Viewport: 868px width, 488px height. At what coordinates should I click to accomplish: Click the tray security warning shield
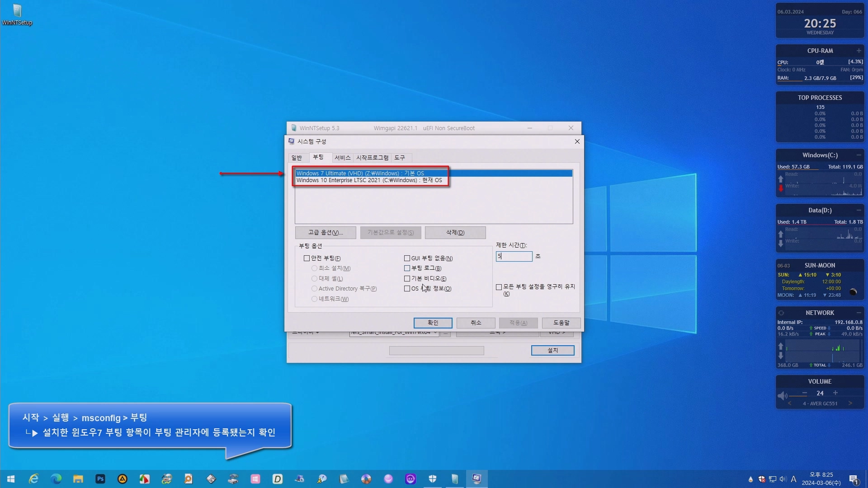762,479
